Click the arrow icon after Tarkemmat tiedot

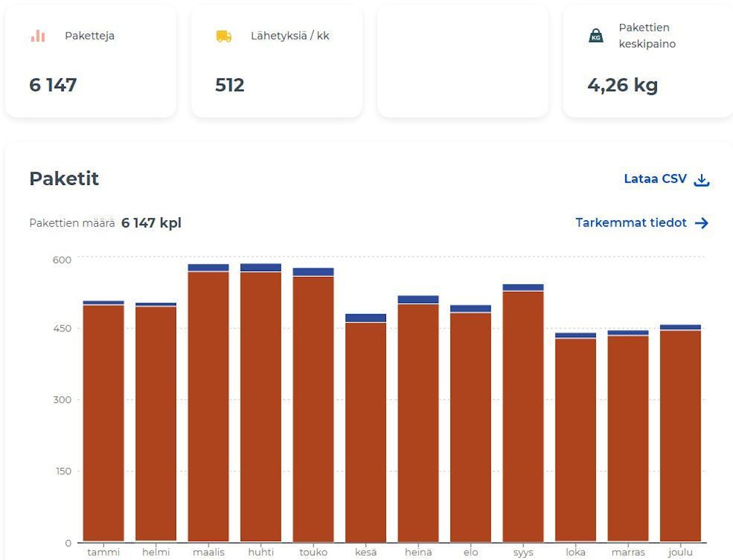701,223
